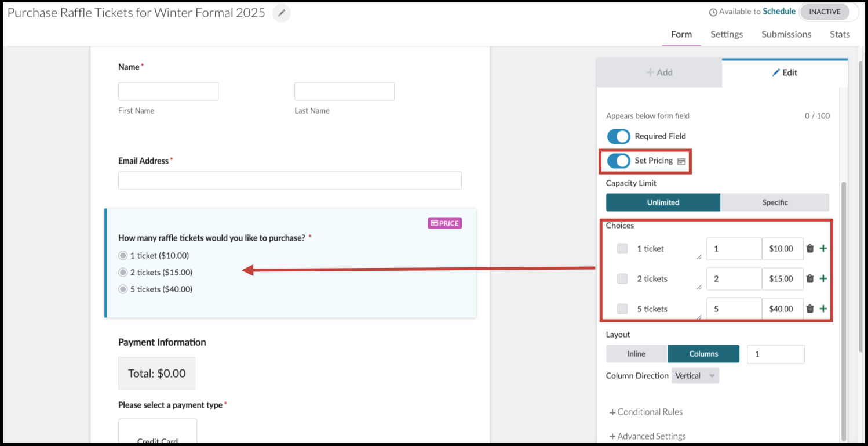Set capacity limit to Unlimited
Viewport: 868px width, 446px height.
(663, 202)
